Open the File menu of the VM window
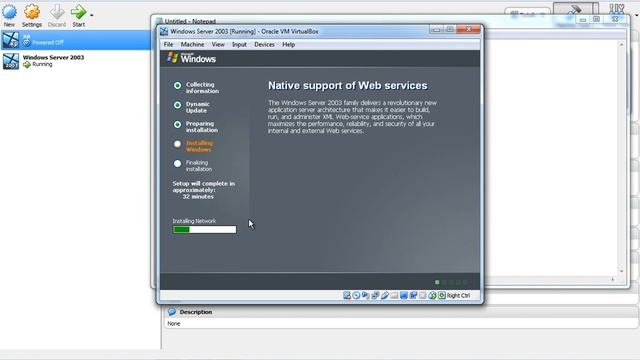This screenshot has height=360, width=640. 168,44
